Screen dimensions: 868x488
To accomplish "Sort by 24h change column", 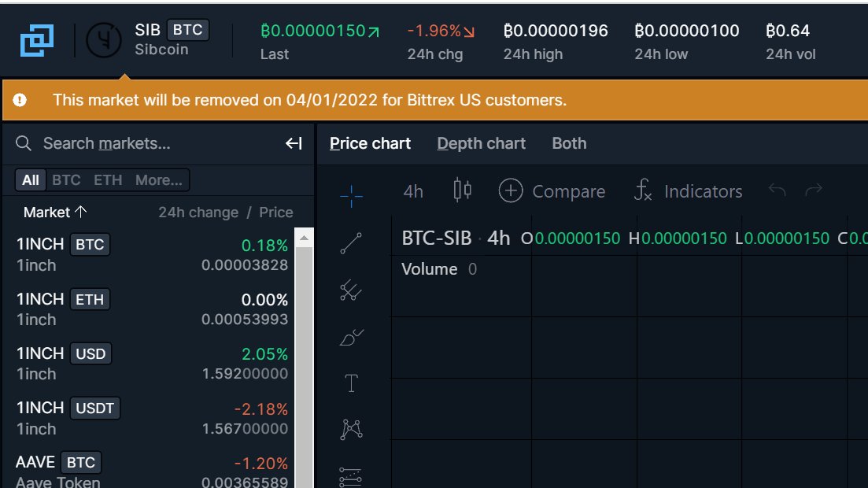I will (x=198, y=213).
